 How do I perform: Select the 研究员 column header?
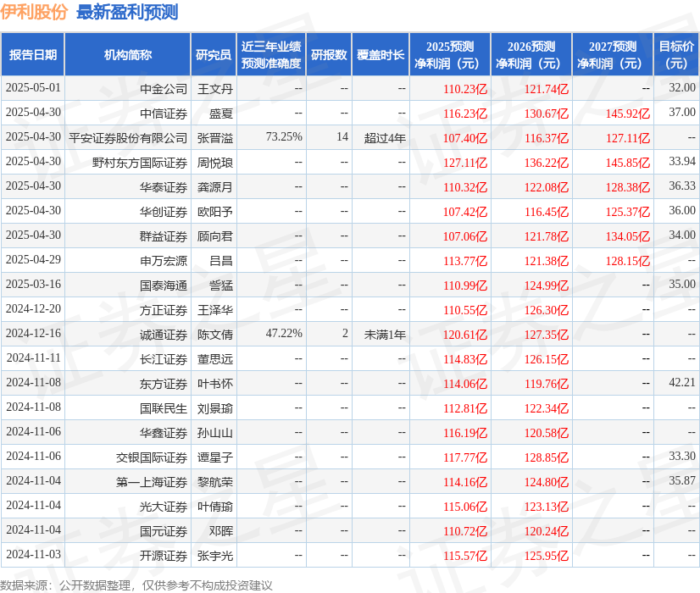(x=215, y=53)
